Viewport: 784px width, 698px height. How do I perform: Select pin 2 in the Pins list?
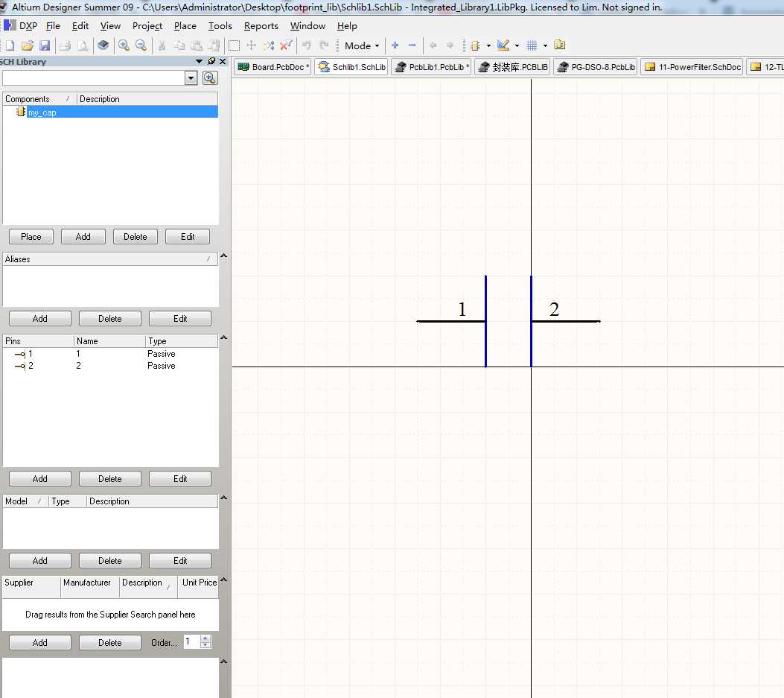tap(31, 366)
